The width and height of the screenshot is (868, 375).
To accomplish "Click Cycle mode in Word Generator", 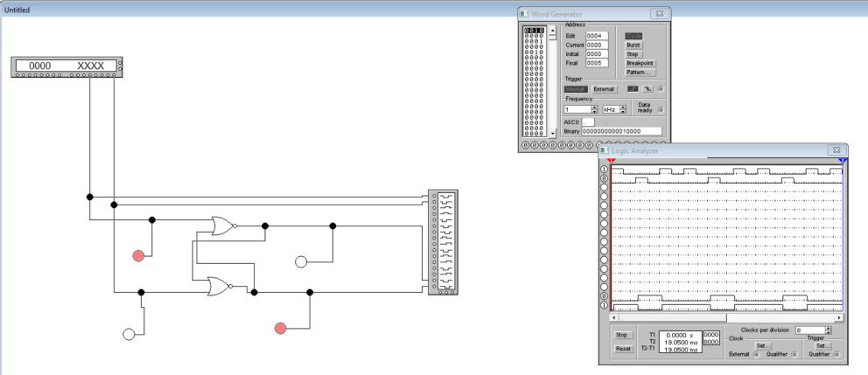I will [633, 36].
